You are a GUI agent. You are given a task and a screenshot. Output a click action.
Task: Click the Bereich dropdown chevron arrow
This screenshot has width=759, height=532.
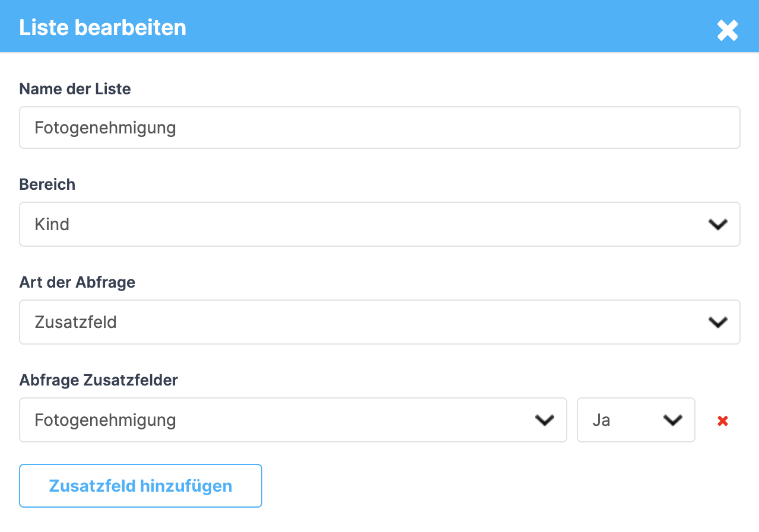(x=717, y=224)
